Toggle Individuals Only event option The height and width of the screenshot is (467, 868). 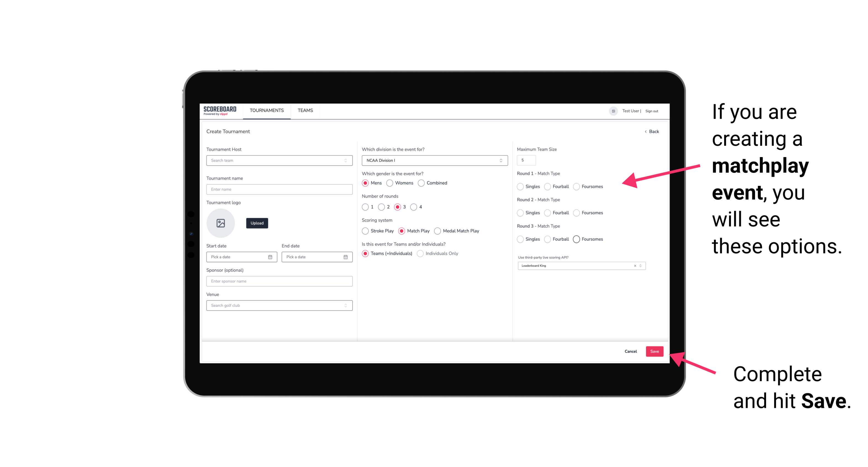coord(422,254)
